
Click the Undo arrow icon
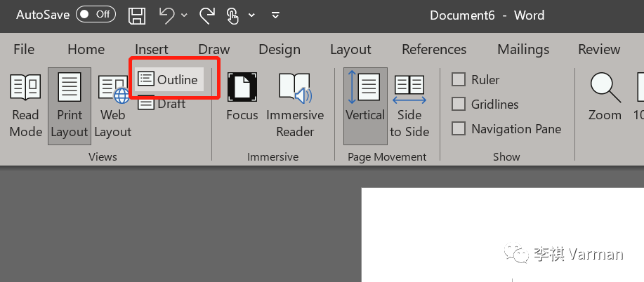click(x=166, y=15)
